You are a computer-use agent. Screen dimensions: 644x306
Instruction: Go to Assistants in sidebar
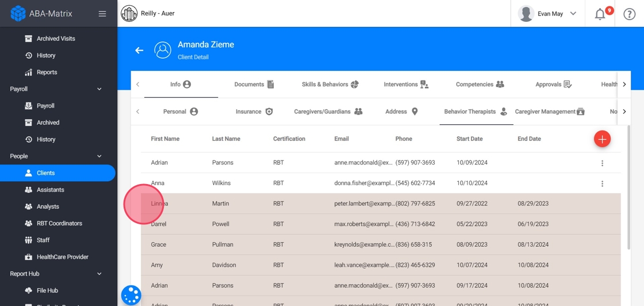[x=50, y=190]
